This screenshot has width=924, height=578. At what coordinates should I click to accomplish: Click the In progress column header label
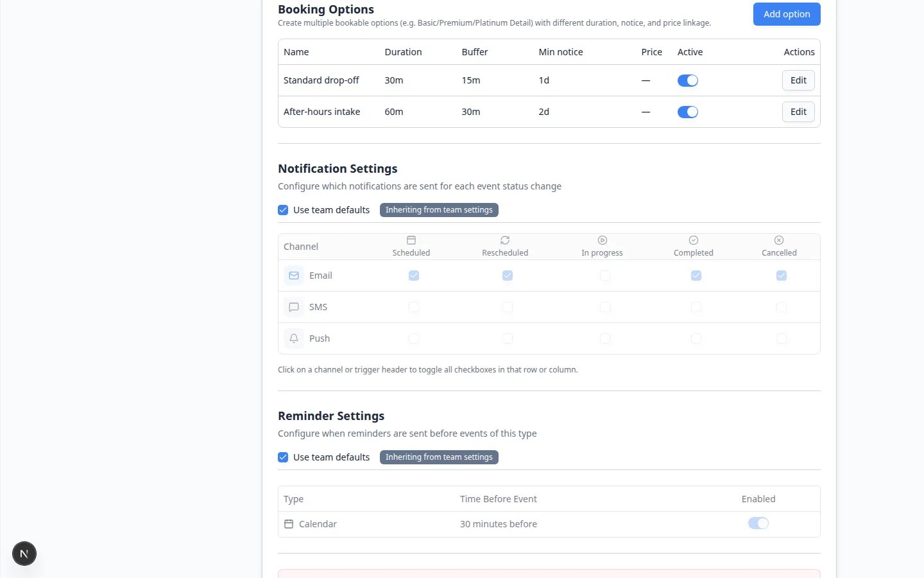pyautogui.click(x=602, y=253)
